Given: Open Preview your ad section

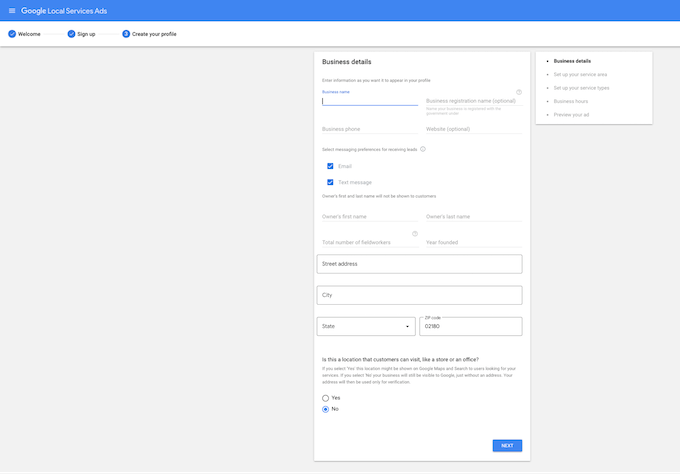Looking at the screenshot, I should tap(571, 115).
